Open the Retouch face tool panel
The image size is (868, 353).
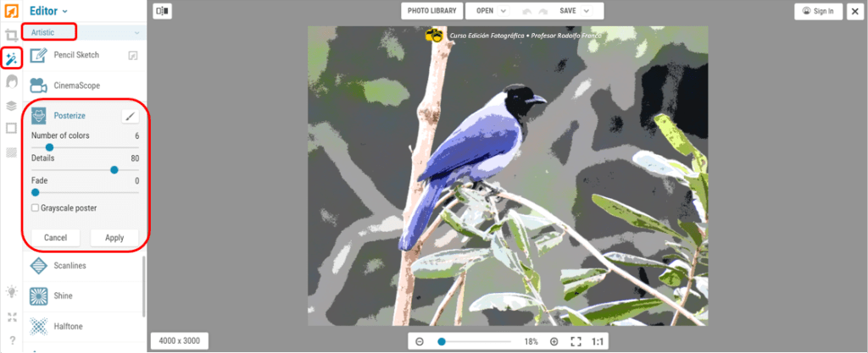tap(11, 82)
